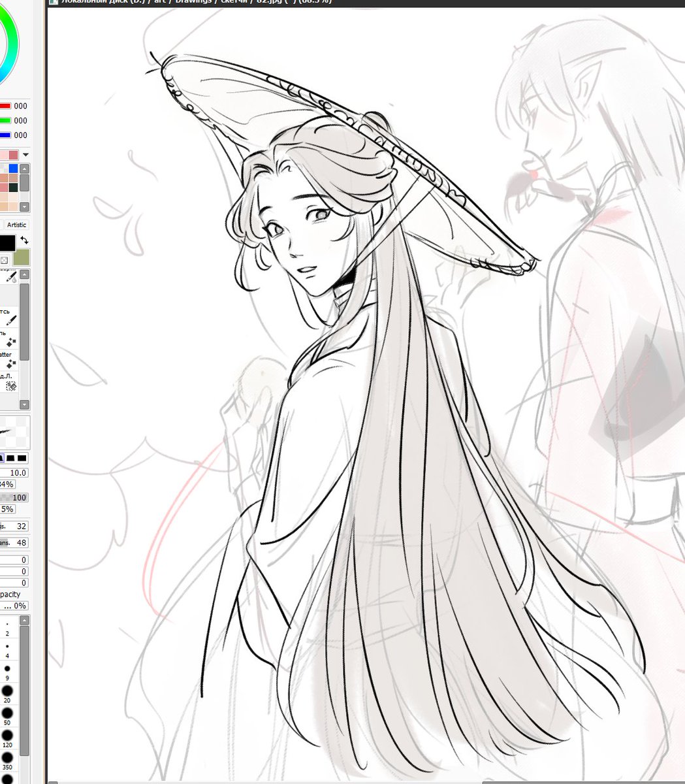Adjust the blue RGB slider bar

5,135
